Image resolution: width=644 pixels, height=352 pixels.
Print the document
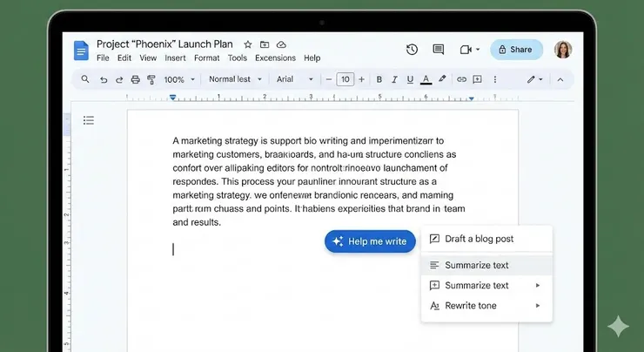135,80
